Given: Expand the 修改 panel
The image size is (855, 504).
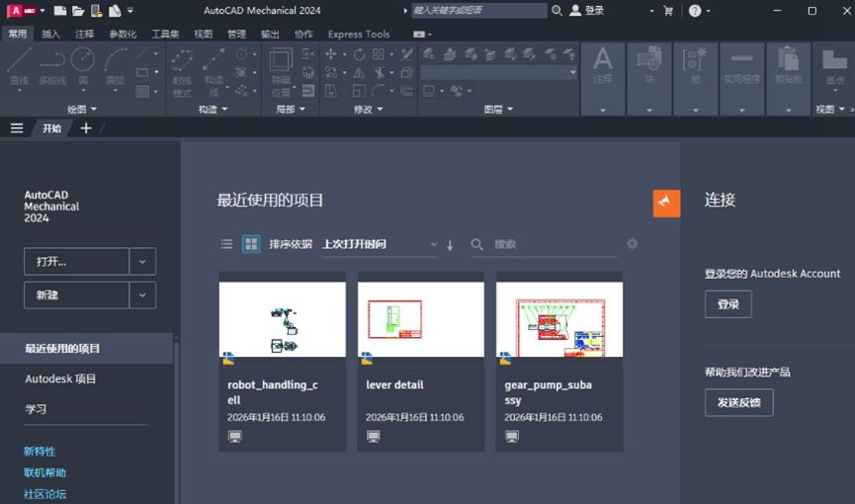Looking at the screenshot, I should (x=368, y=109).
